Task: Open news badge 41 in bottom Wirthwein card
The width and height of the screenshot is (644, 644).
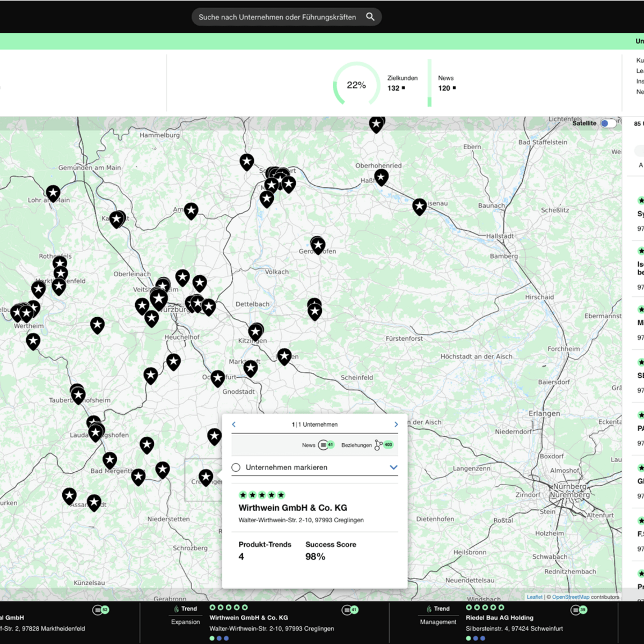Action: [350, 610]
